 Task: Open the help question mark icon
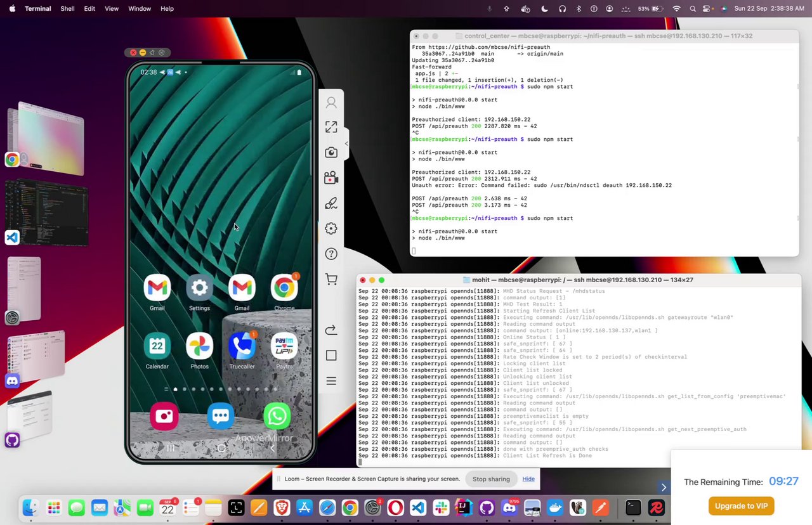tap(331, 254)
